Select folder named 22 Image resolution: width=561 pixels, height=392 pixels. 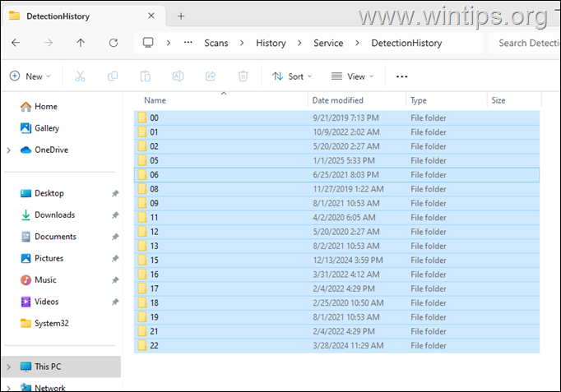tap(336, 345)
